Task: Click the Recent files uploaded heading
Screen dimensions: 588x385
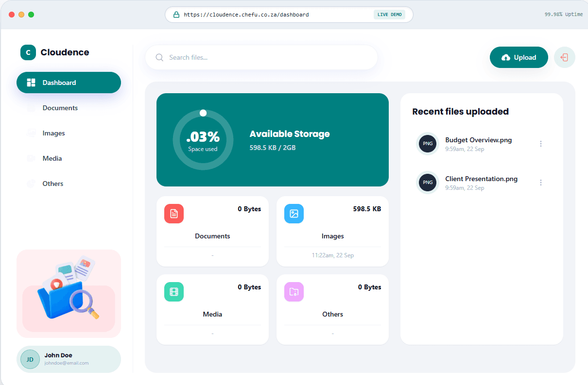Action: click(460, 112)
